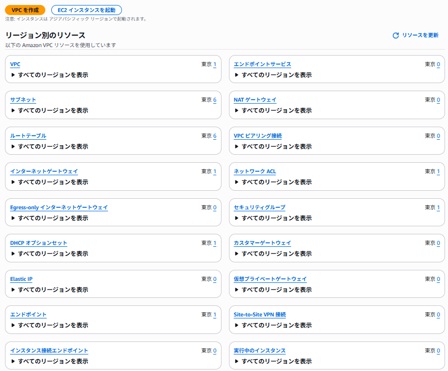
Task: Open the セキュリティグループ link
Action: 260,207
